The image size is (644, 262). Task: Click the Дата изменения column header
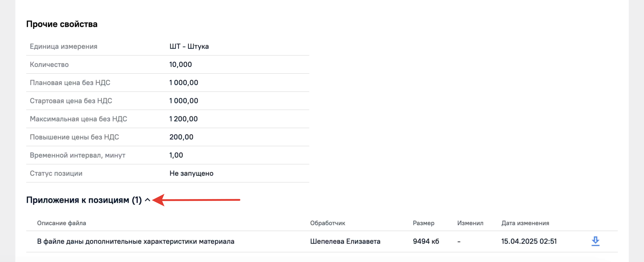pyautogui.click(x=525, y=223)
